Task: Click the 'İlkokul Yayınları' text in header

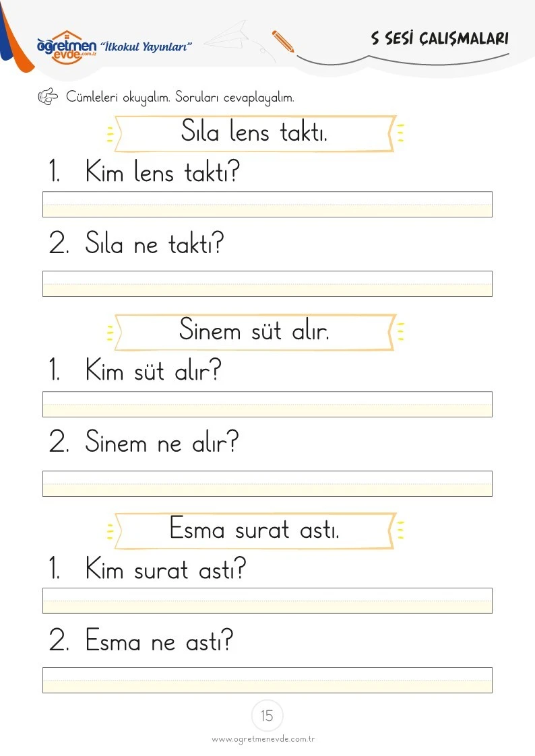Action: 146,46
